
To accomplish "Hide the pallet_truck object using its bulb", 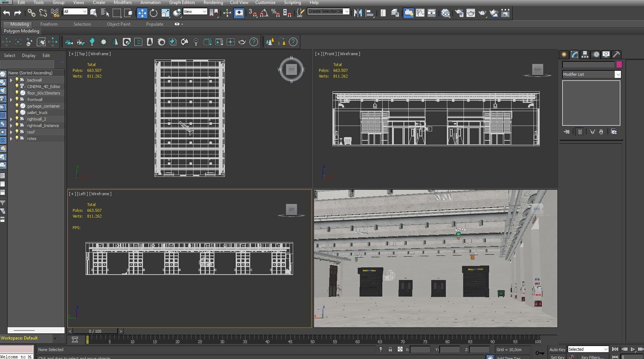I will 17,112.
